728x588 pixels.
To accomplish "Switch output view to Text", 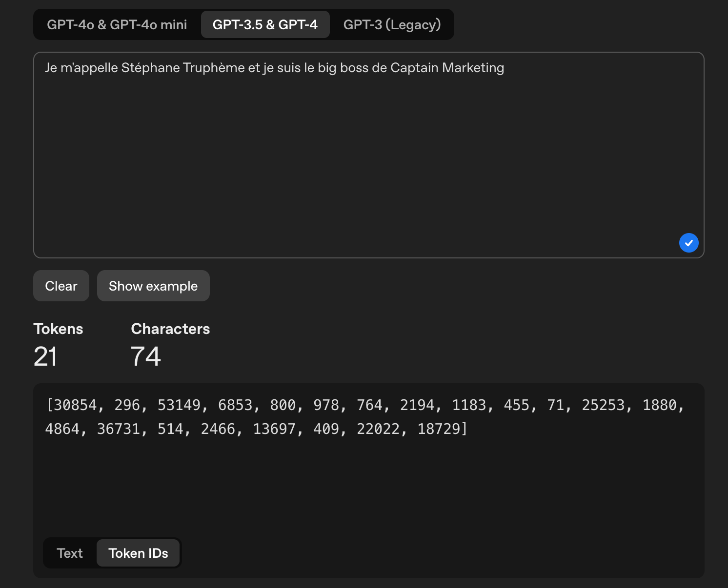I will tap(70, 553).
